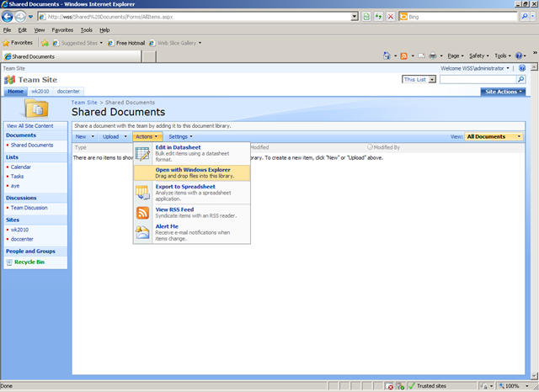Open the Tools menu in menu bar
The width and height of the screenshot is (539, 392).
tap(86, 30)
